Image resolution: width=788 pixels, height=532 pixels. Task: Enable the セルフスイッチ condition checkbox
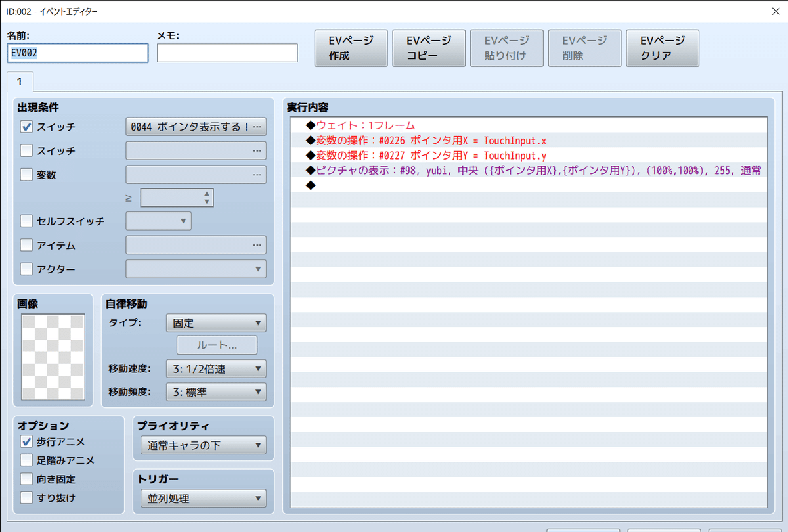click(27, 221)
